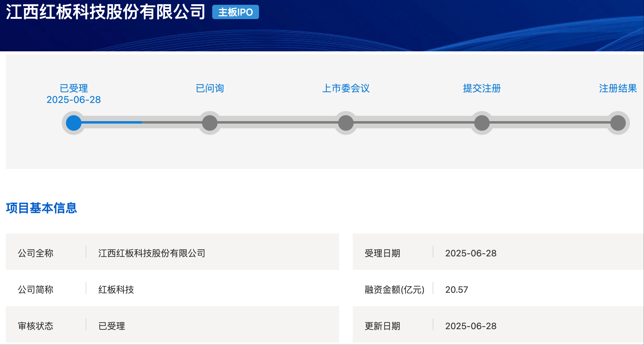The width and height of the screenshot is (644, 345).
Task: Click the 20.57 financing amount value
Action: [457, 289]
